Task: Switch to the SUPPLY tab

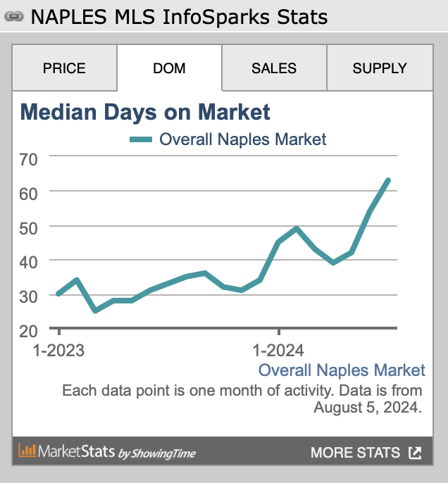Action: [x=380, y=68]
